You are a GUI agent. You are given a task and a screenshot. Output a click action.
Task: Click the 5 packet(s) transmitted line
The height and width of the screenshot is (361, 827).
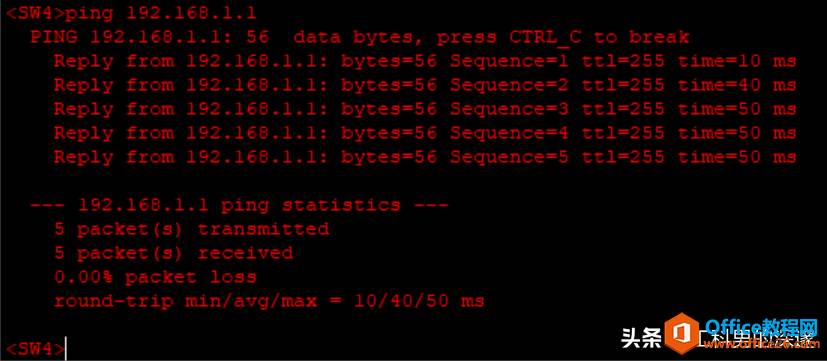191,229
